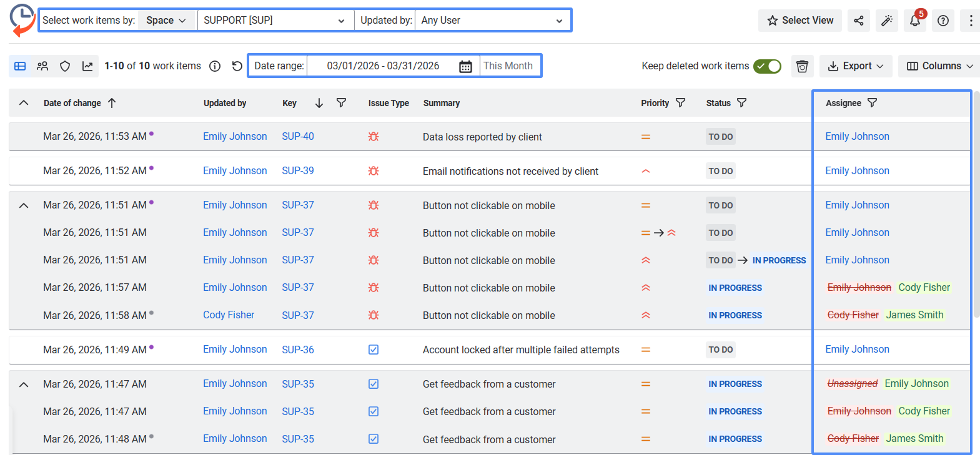This screenshot has height=455, width=980.
Task: Toggle Keep deleted work items switch
Action: (767, 66)
